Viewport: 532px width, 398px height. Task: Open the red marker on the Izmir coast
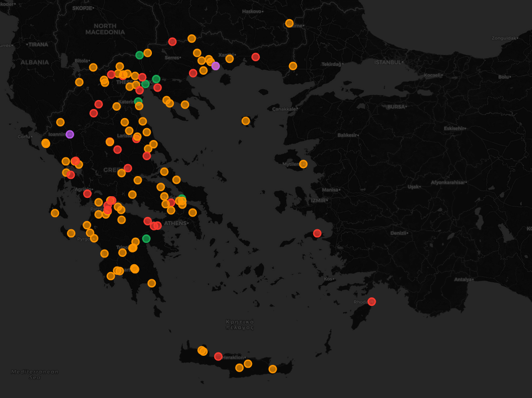click(x=316, y=232)
